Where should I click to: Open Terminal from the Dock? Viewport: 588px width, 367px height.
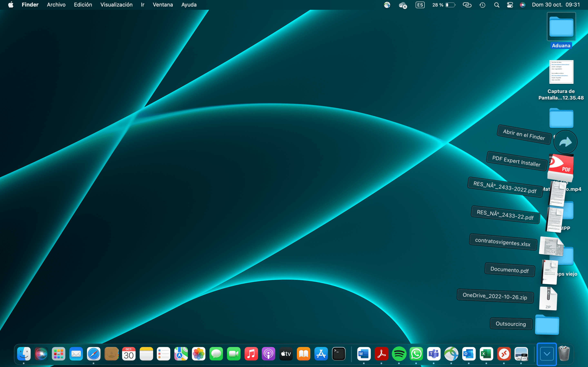coord(339,354)
